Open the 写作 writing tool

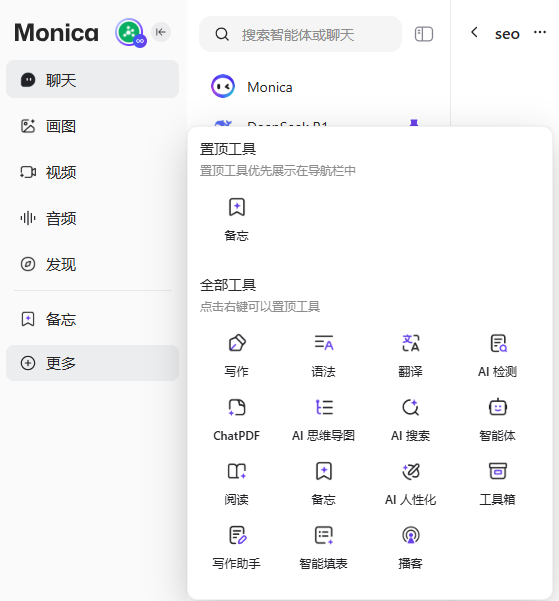point(237,356)
